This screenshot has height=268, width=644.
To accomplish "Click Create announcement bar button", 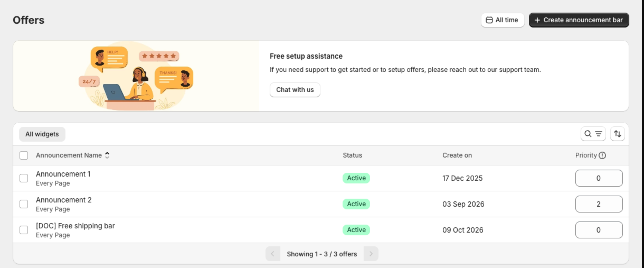I will pos(579,20).
